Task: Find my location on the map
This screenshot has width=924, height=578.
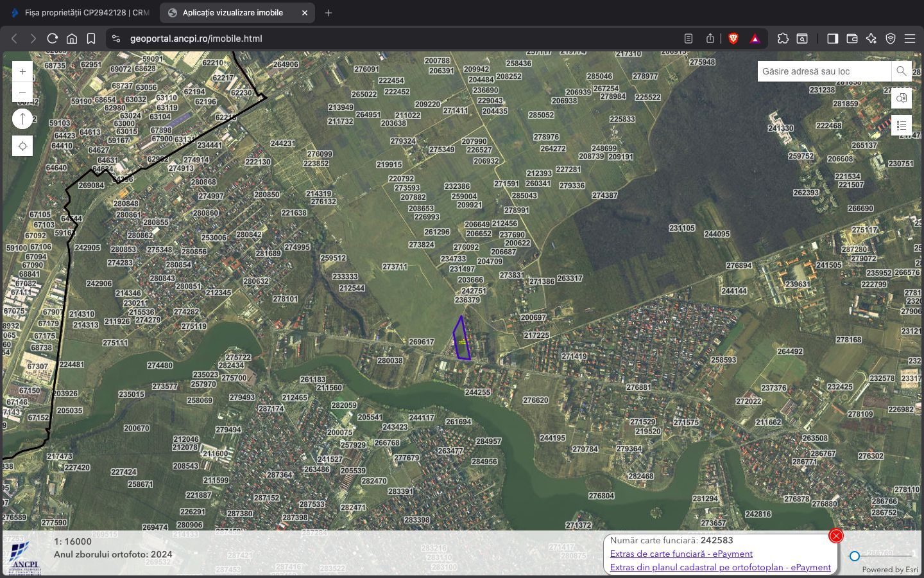Action: point(22,146)
